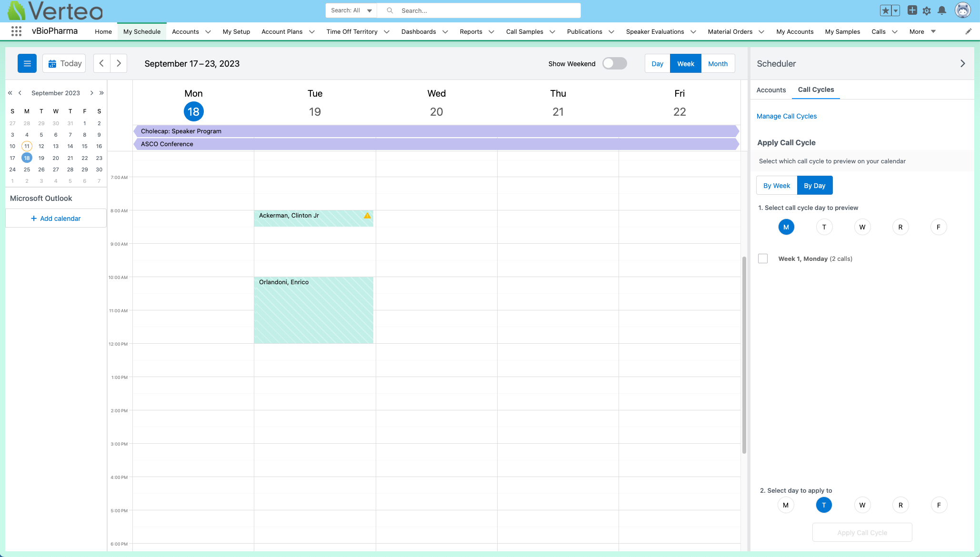Image resolution: width=980 pixels, height=557 pixels.
Task: Switch calendar to Month view
Action: 718,64
